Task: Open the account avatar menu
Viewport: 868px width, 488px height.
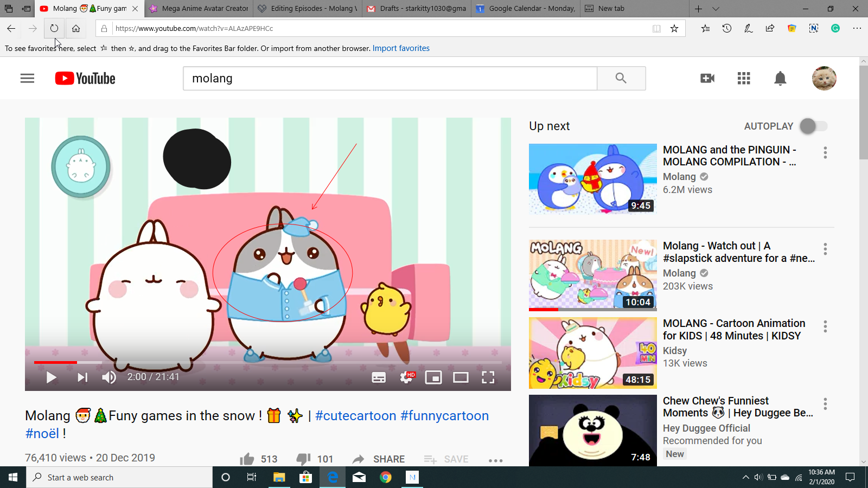Action: coord(824,79)
